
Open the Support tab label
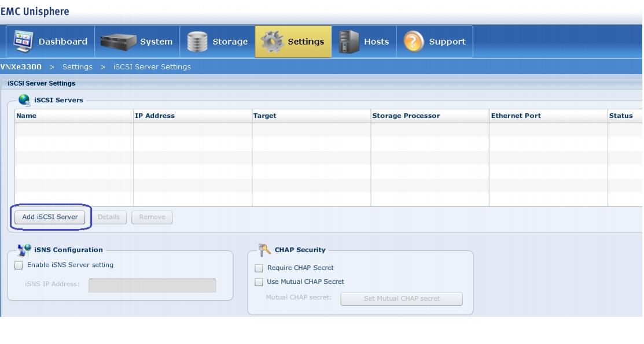point(447,42)
